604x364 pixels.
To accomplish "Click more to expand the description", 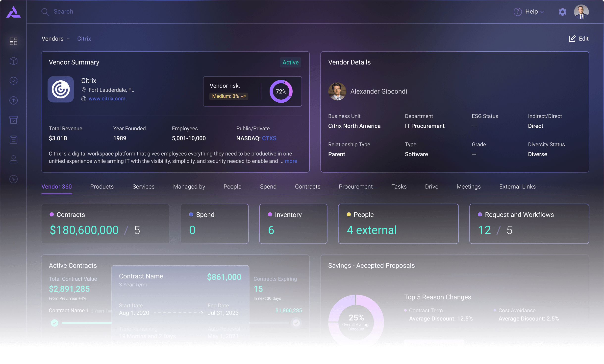I will coord(291,161).
